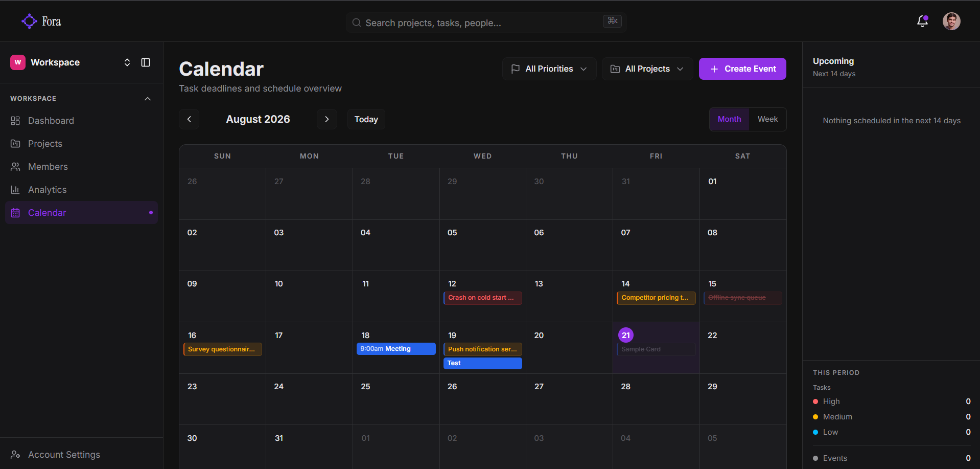Open Analytics page
This screenshot has width=980, height=469.
[x=81, y=190]
